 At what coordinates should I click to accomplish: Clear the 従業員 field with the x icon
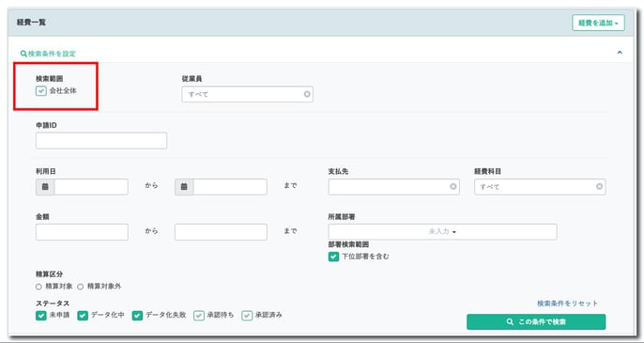[x=307, y=94]
